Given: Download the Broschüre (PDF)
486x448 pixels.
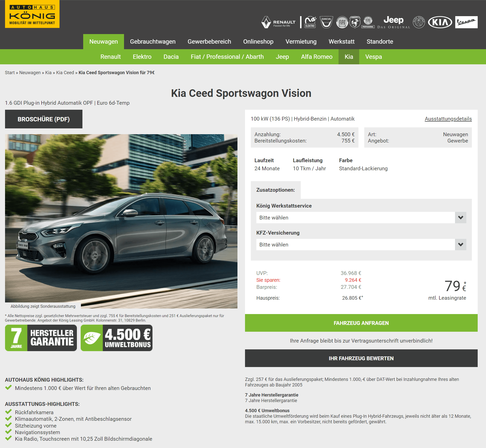Looking at the screenshot, I should point(44,119).
